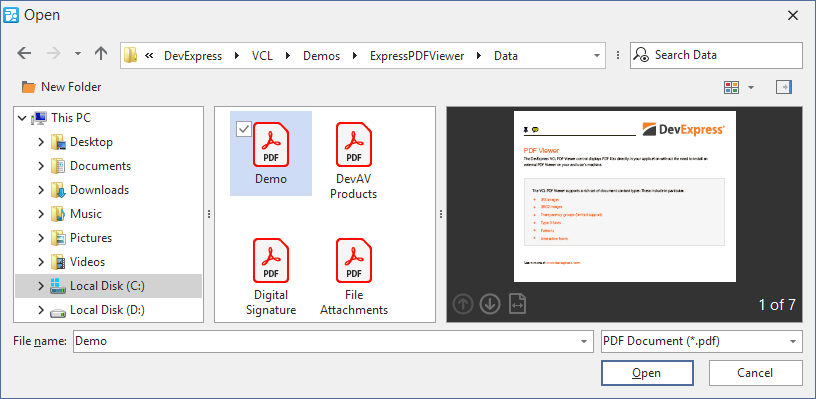The width and height of the screenshot is (816, 399).
Task: Select DevExpress in the breadcrumb path
Action: pyautogui.click(x=193, y=56)
